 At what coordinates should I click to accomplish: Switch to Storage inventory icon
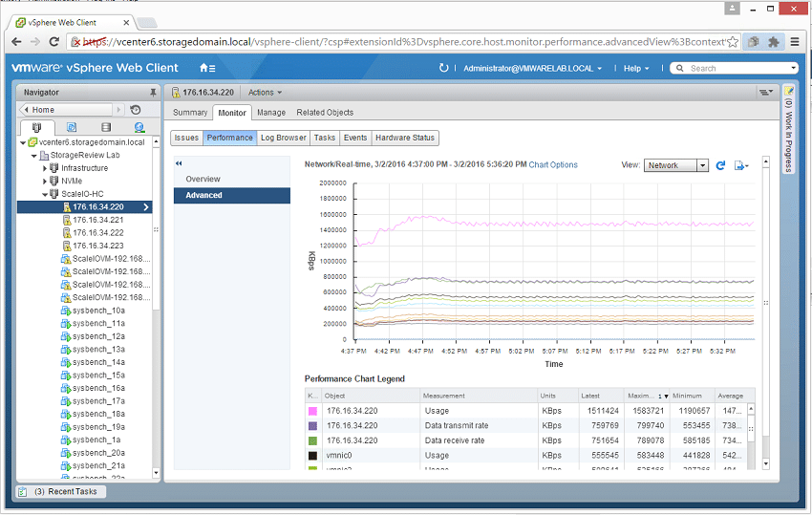coord(106,127)
